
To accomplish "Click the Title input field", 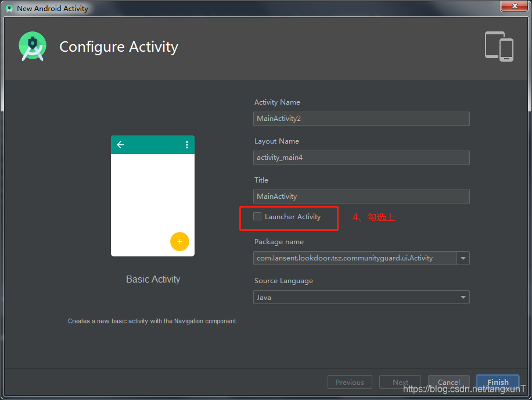I will pyautogui.click(x=361, y=197).
